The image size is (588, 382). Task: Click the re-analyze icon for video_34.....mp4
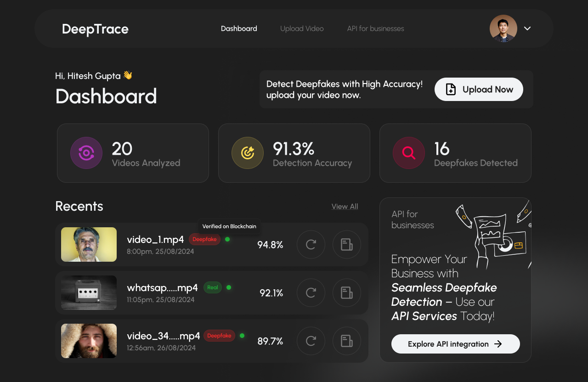tap(311, 341)
